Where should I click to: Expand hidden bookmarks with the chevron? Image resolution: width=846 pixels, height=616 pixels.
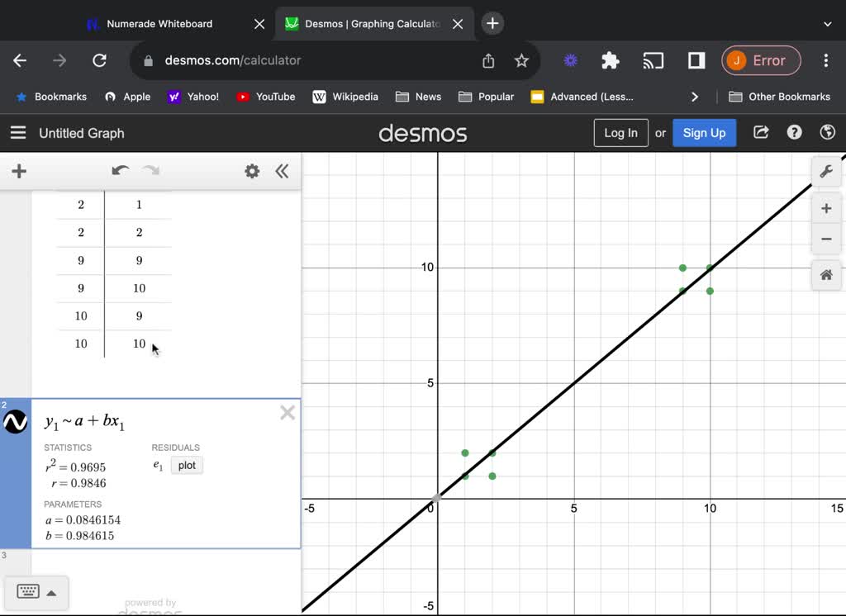(x=695, y=97)
